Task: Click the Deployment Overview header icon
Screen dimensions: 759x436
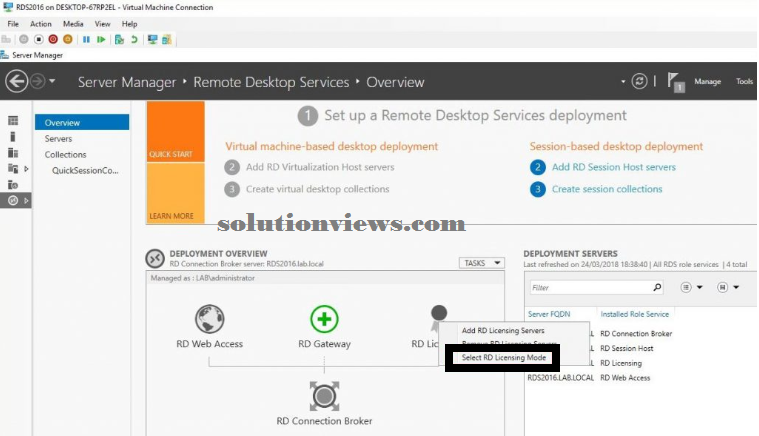Action: tap(155, 258)
